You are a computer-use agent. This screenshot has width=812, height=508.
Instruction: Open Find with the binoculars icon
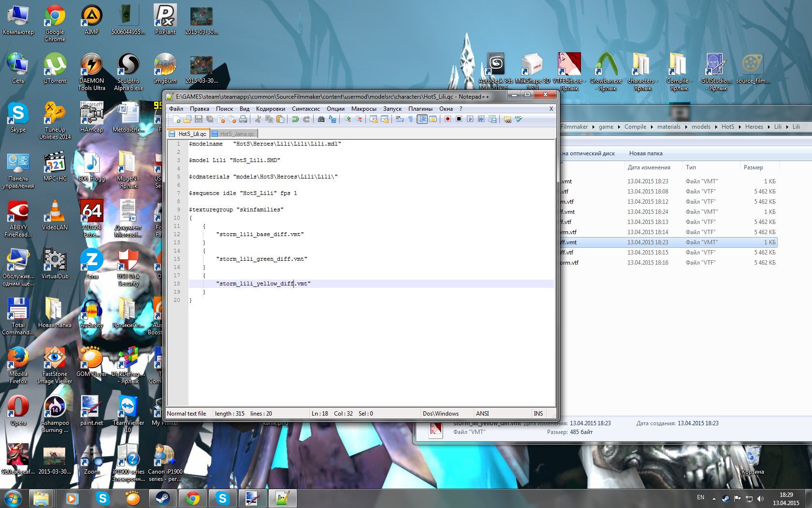321,119
